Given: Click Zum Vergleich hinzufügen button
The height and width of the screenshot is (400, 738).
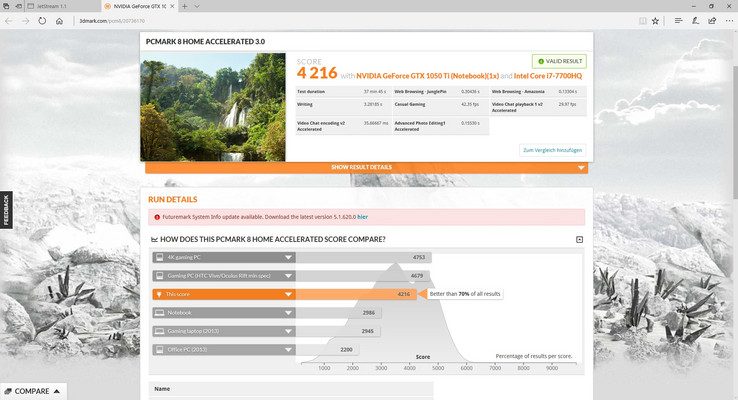Looking at the screenshot, I should coord(553,150).
